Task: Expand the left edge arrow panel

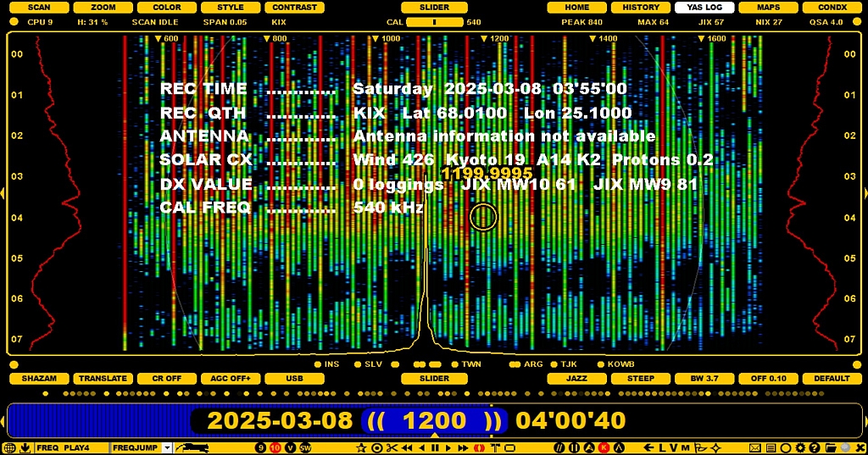Action: pyautogui.click(x=3, y=194)
